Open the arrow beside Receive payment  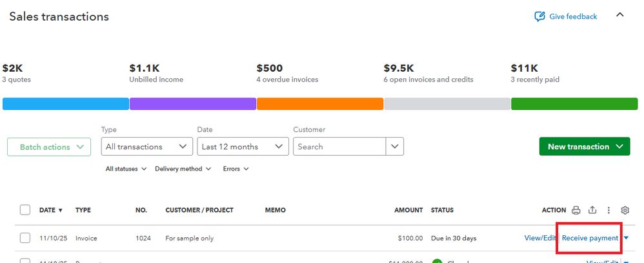(x=626, y=238)
